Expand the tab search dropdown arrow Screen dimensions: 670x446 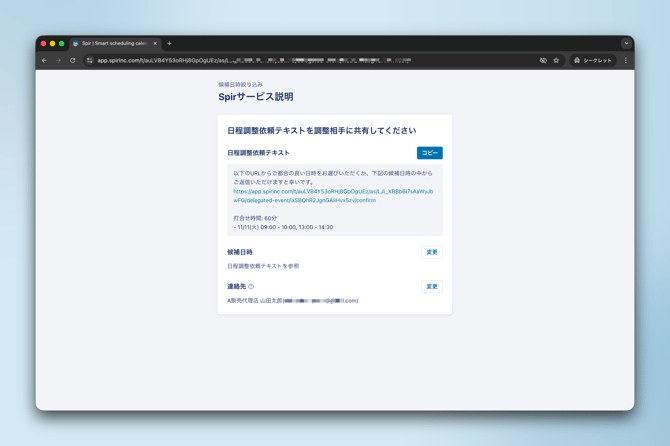pyautogui.click(x=626, y=43)
